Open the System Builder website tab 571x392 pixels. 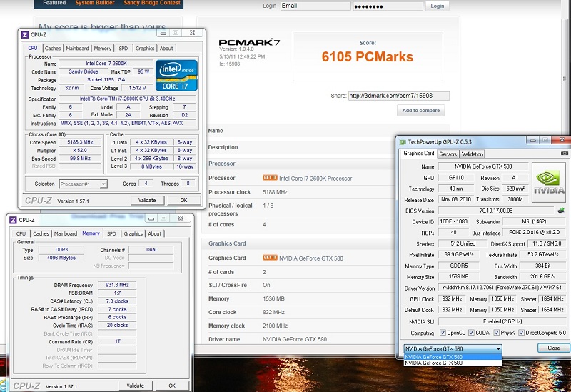pyautogui.click(x=95, y=3)
